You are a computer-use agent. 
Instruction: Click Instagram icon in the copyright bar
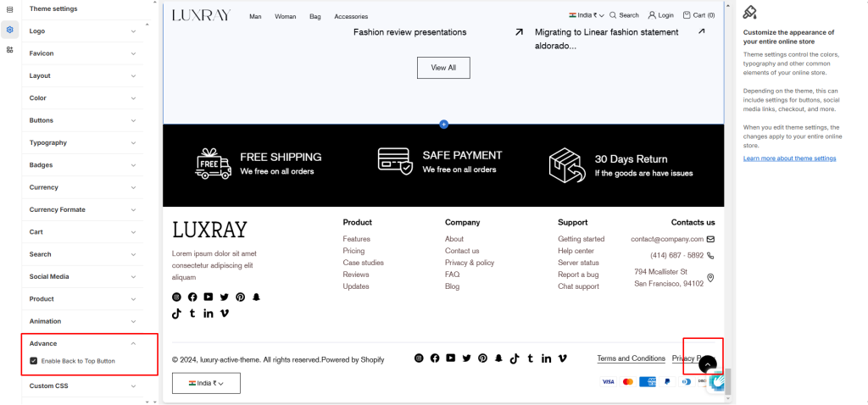(x=419, y=358)
